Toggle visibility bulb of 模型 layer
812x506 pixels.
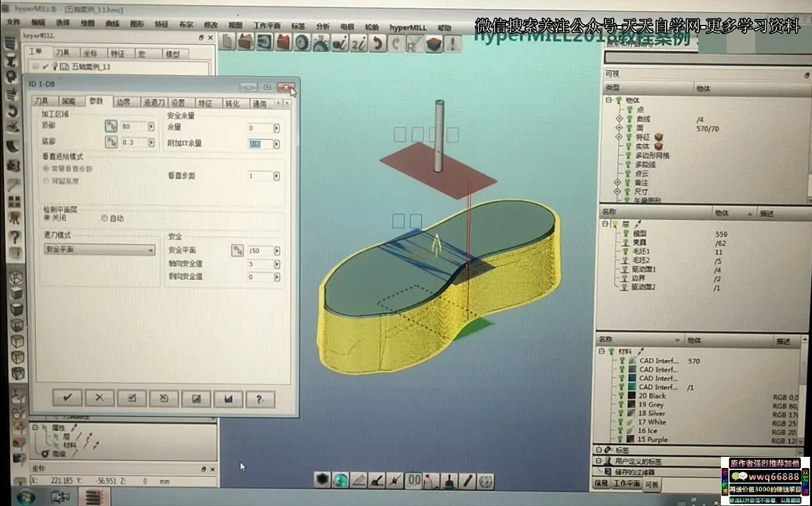[x=625, y=233]
